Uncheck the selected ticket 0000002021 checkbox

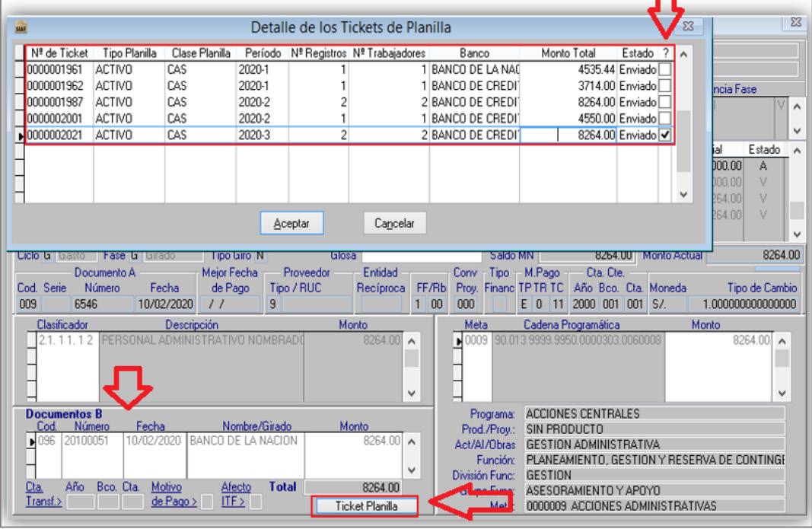coord(664,135)
